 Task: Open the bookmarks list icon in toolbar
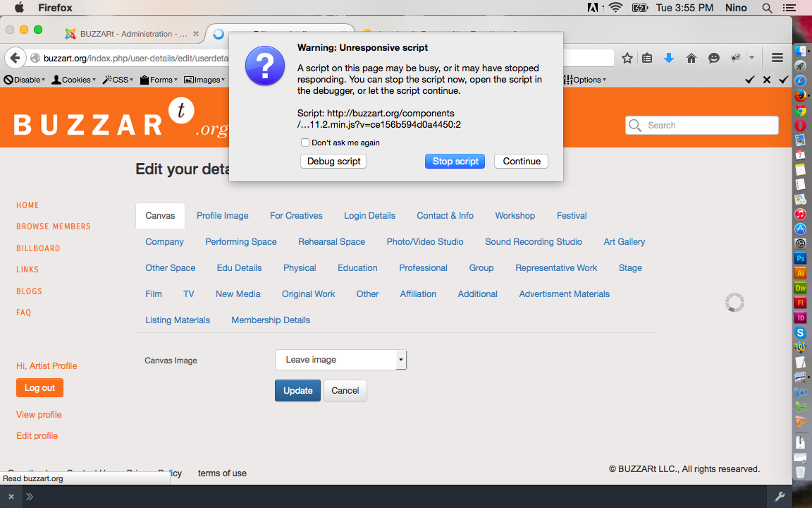tap(647, 58)
